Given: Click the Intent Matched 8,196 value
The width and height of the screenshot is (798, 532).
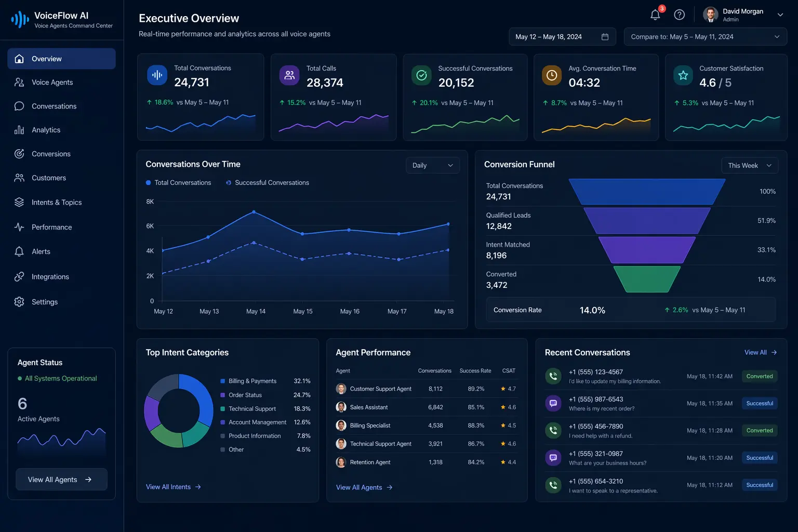Looking at the screenshot, I should click(x=496, y=256).
